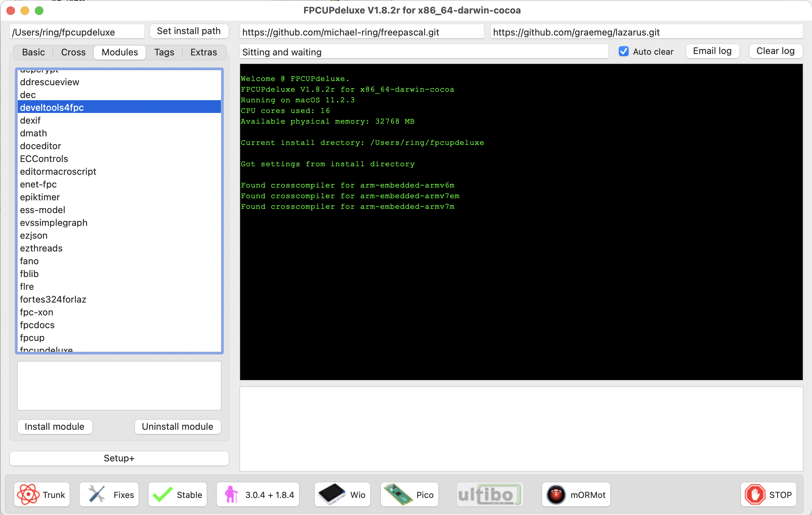Click the lazarus.git URL field
This screenshot has height=515, width=812.
point(646,32)
